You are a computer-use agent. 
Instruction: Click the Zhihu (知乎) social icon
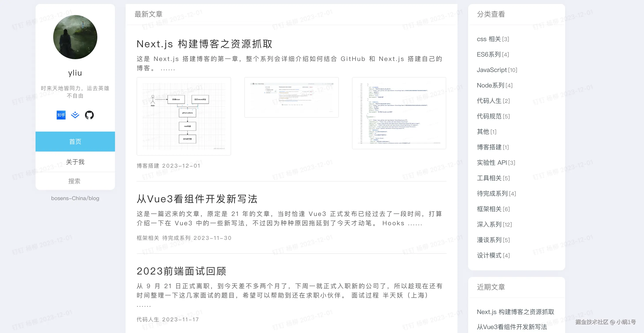(x=61, y=115)
